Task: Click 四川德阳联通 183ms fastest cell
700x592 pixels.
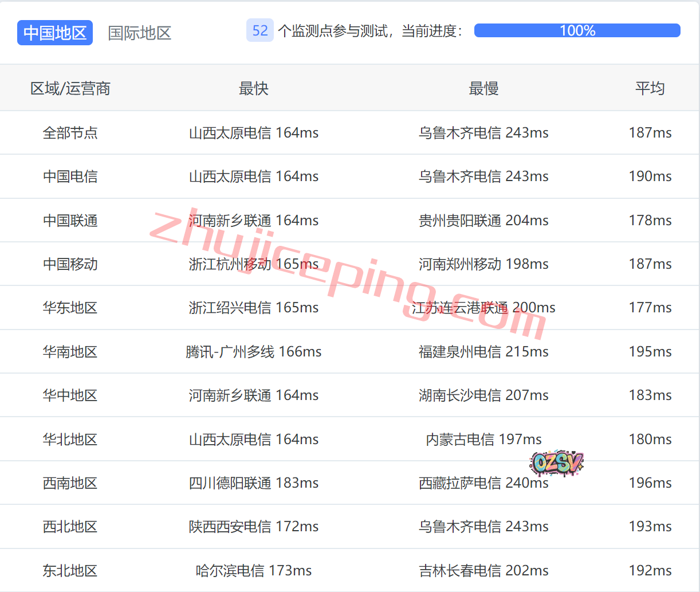Action: pyautogui.click(x=253, y=483)
